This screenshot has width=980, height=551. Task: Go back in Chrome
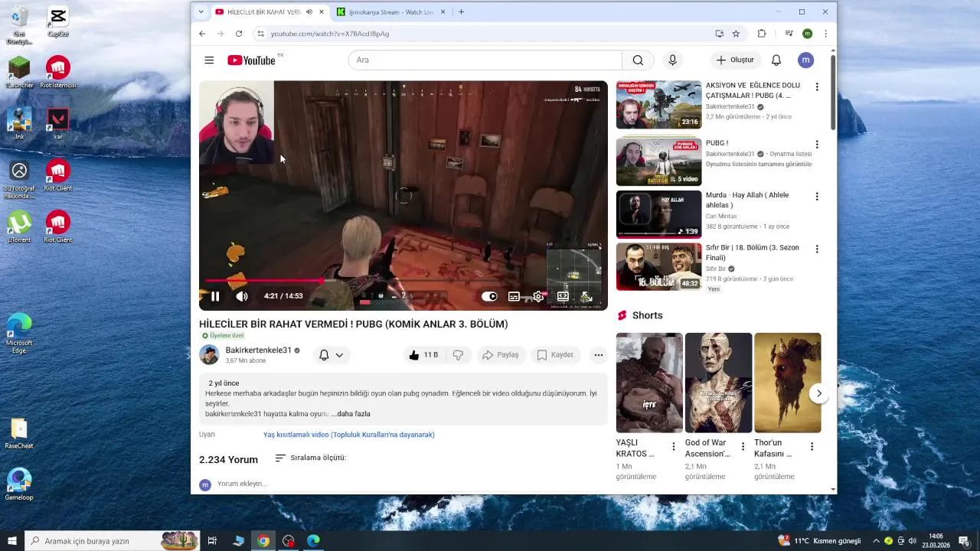coord(202,34)
